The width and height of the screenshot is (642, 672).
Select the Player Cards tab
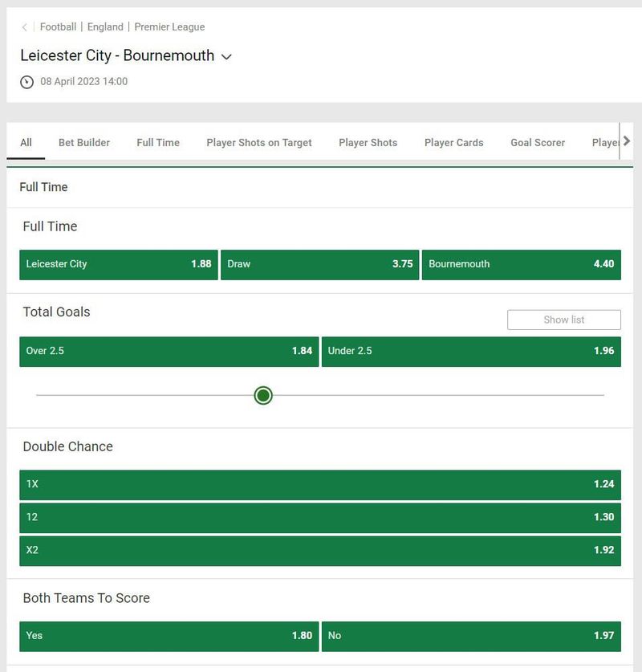[x=454, y=143]
